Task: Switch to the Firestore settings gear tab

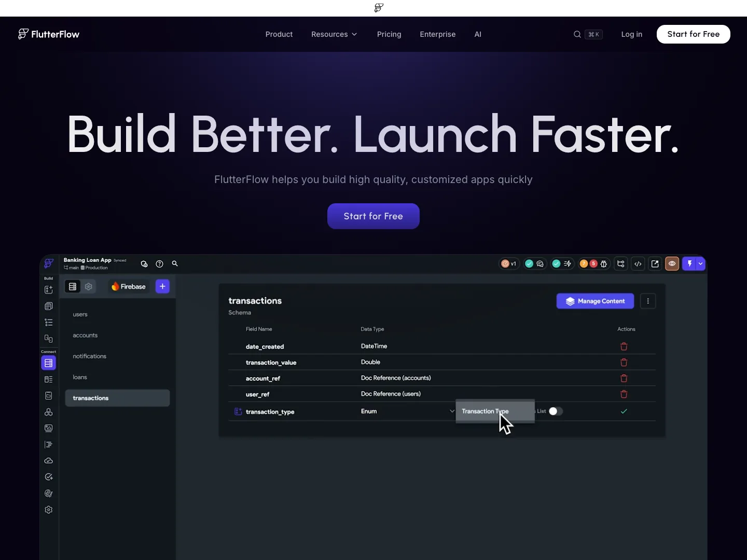Action: pyautogui.click(x=89, y=286)
